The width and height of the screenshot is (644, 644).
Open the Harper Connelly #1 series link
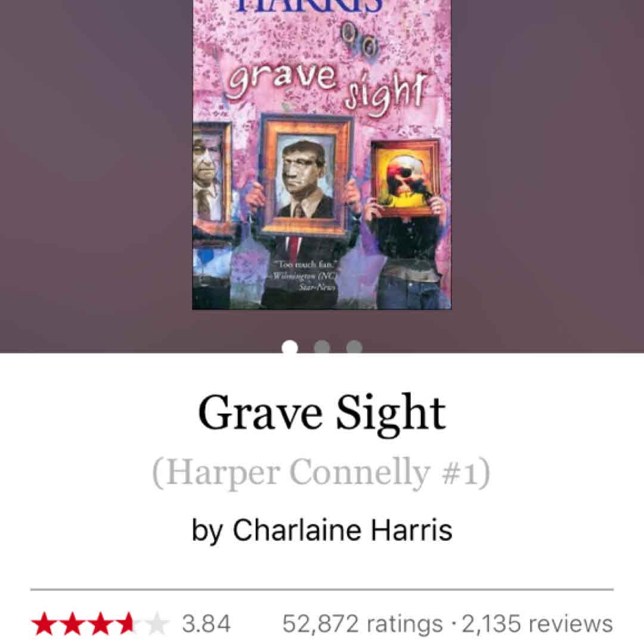point(321,472)
